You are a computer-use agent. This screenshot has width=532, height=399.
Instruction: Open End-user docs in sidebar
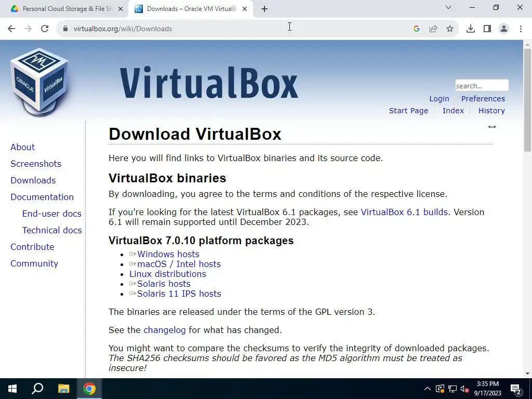coord(51,214)
